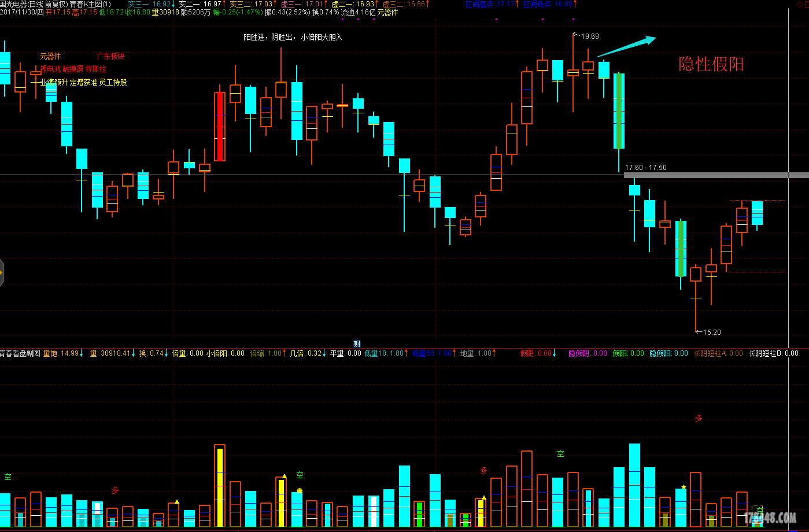The width and height of the screenshot is (809, 532).
Task: Open the yellow 元器件 sector in header row
Action: 388,12
